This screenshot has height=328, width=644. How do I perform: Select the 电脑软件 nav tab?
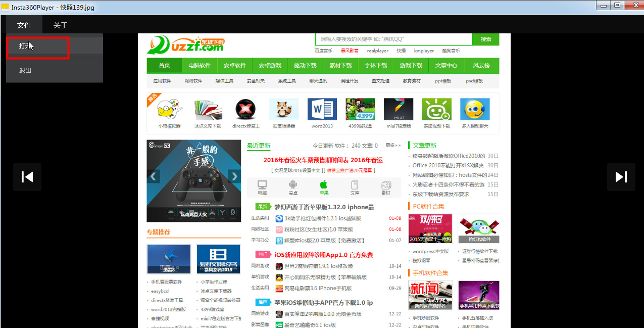200,66
